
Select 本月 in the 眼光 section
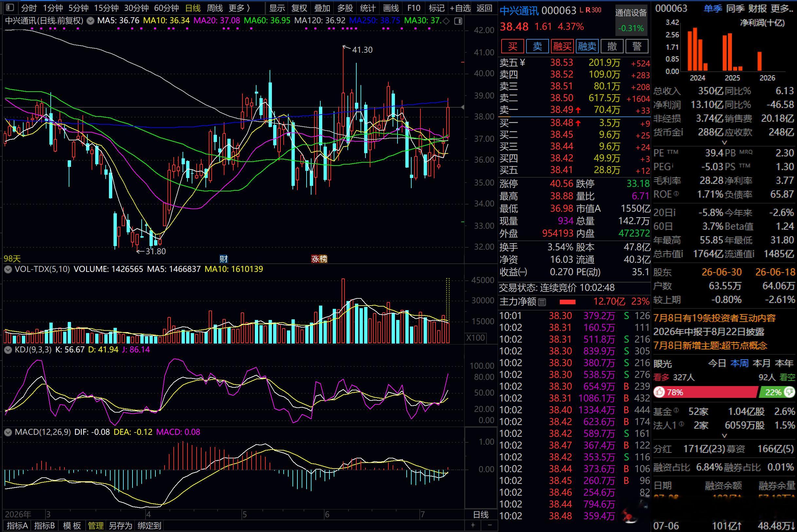[762, 364]
